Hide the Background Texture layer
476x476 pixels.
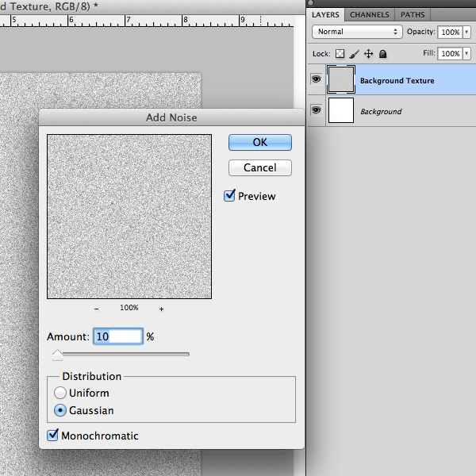(x=316, y=79)
